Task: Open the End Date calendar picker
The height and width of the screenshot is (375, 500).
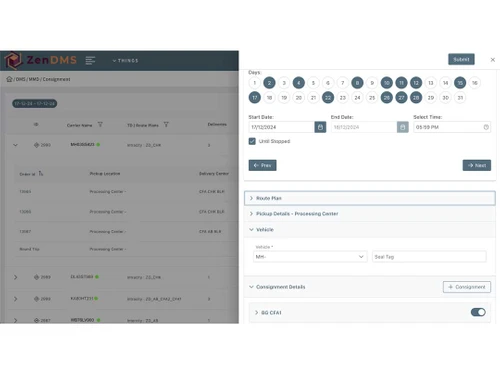Action: click(x=403, y=127)
